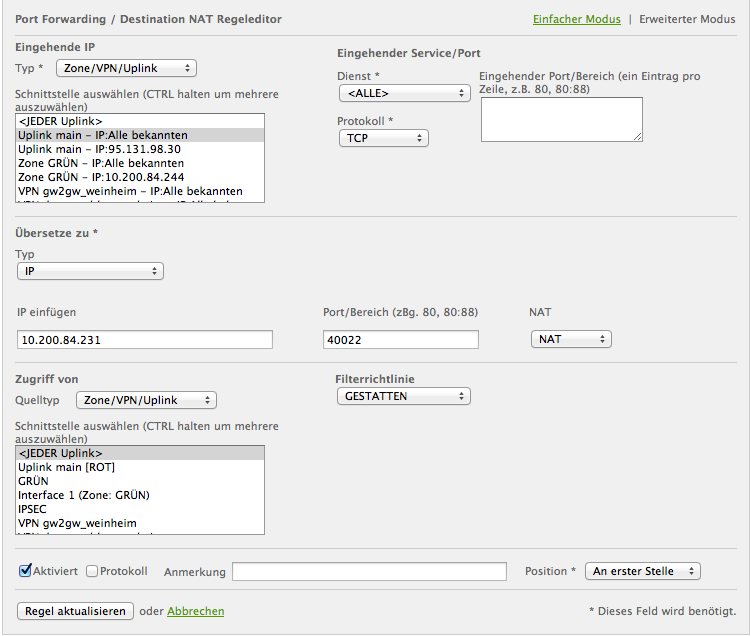751x636 pixels.
Task: Enable the Protokoll logging checkbox
Action: click(92, 571)
